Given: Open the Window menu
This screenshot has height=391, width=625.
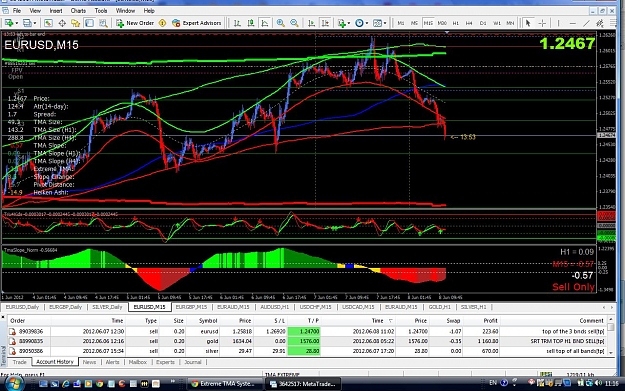Looking at the screenshot, I should 125,11.
